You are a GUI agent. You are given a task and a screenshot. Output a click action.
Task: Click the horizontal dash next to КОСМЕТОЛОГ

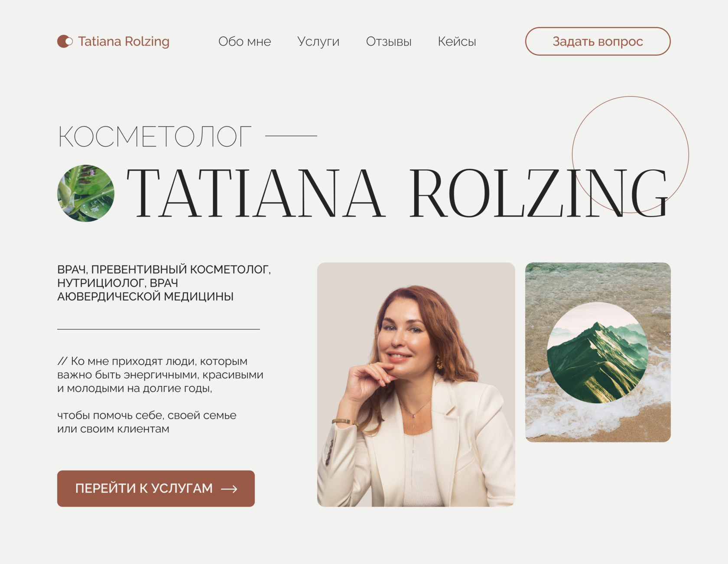(x=291, y=136)
